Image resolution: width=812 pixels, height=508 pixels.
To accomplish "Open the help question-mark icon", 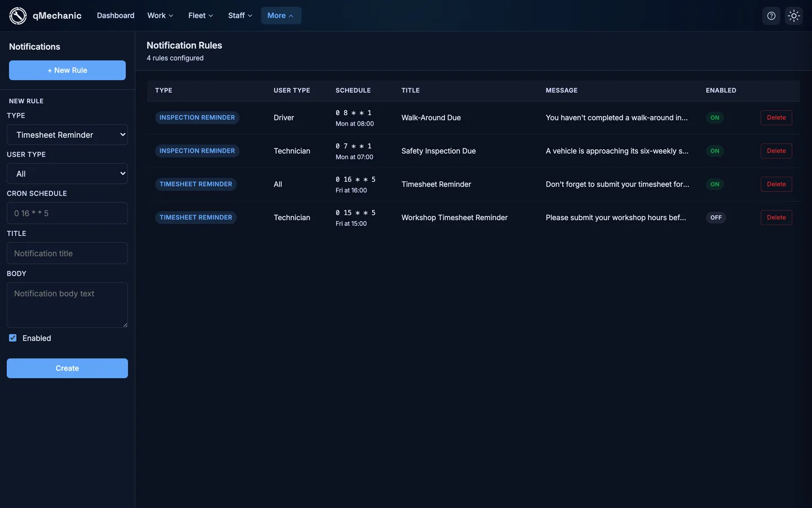I will 771,16.
